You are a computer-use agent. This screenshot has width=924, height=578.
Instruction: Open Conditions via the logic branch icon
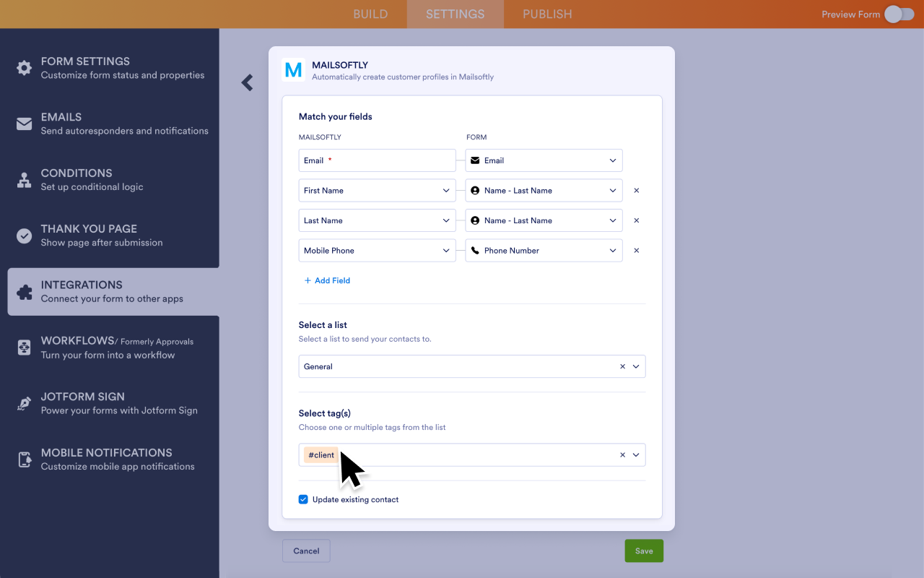pos(23,179)
